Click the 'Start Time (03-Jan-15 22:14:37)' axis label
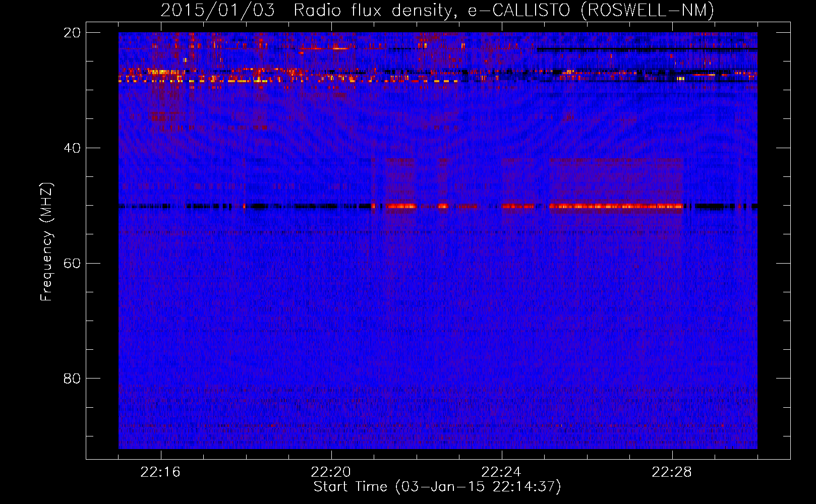816x504 pixels. (x=437, y=487)
